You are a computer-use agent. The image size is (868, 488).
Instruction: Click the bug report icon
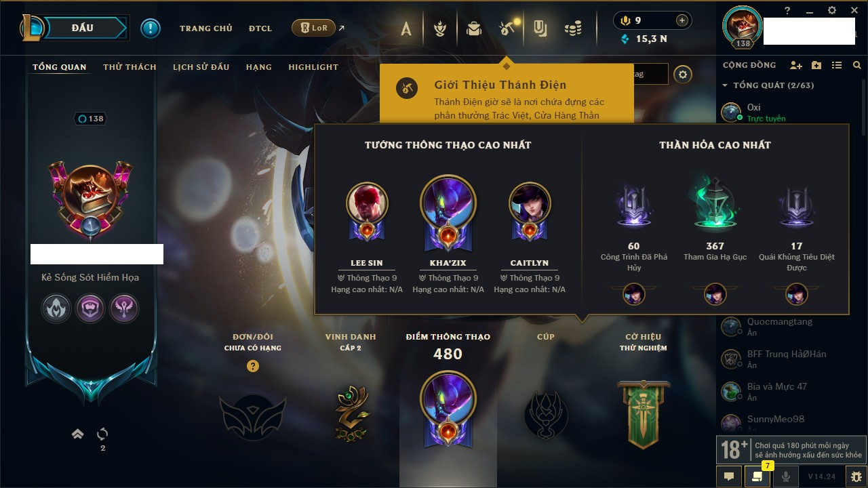(856, 476)
